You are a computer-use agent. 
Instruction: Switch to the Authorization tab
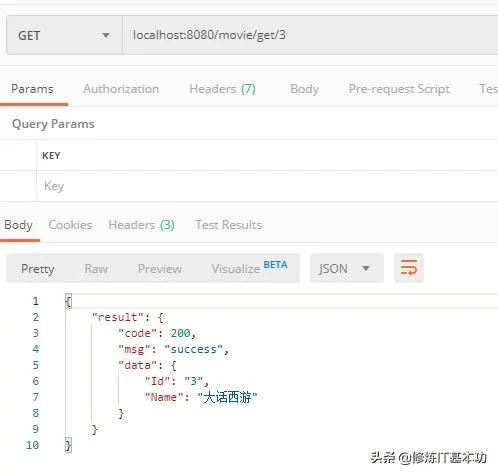[x=121, y=89]
